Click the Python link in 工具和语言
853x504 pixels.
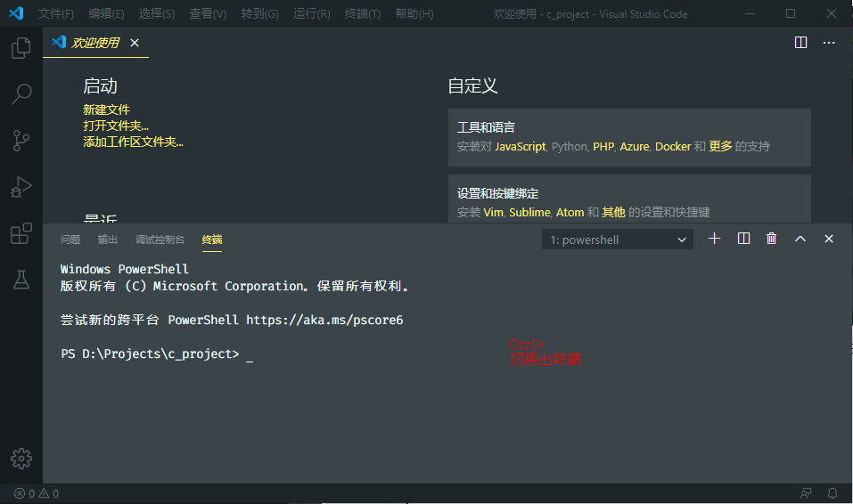[x=570, y=146]
